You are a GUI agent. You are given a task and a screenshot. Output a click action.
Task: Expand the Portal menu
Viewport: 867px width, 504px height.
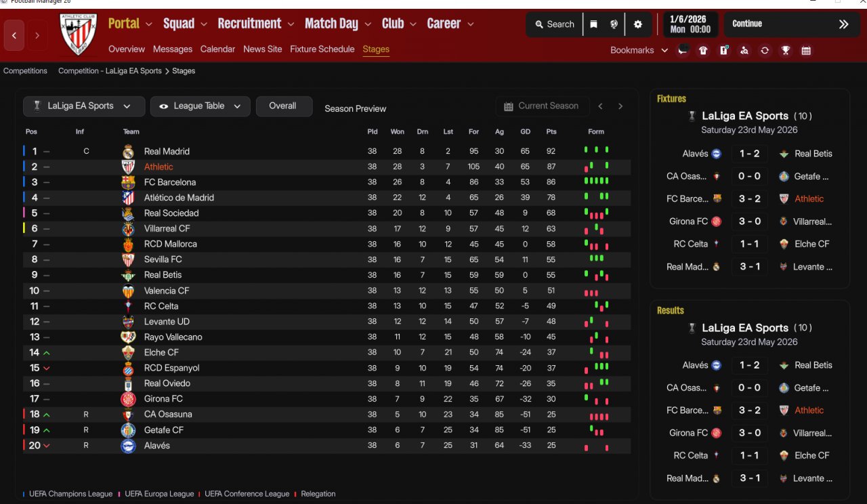130,24
